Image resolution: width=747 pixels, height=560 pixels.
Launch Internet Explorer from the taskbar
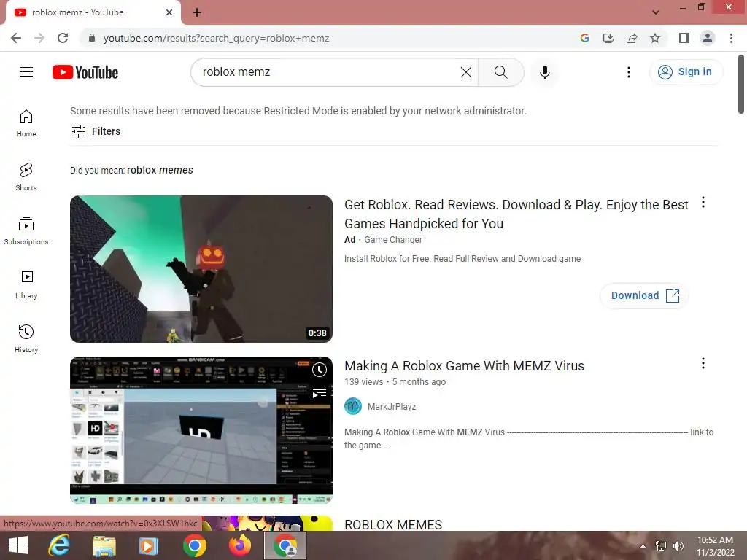click(59, 545)
